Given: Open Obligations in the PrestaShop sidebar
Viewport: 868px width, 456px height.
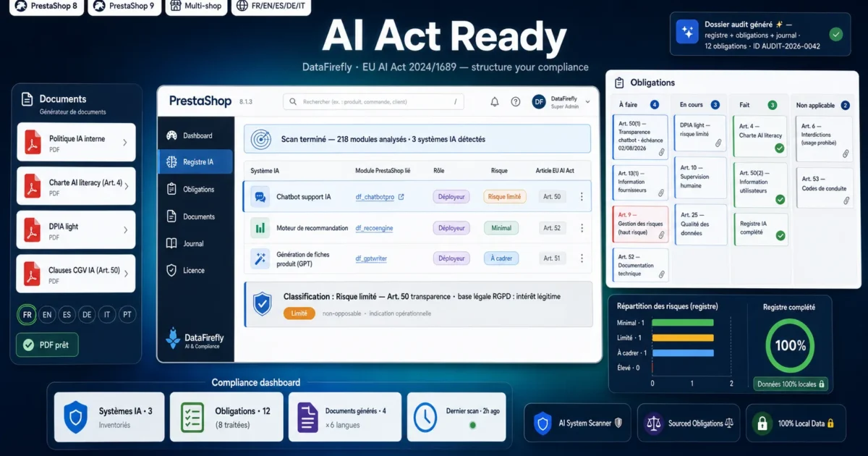Looking at the screenshot, I should pos(190,189).
